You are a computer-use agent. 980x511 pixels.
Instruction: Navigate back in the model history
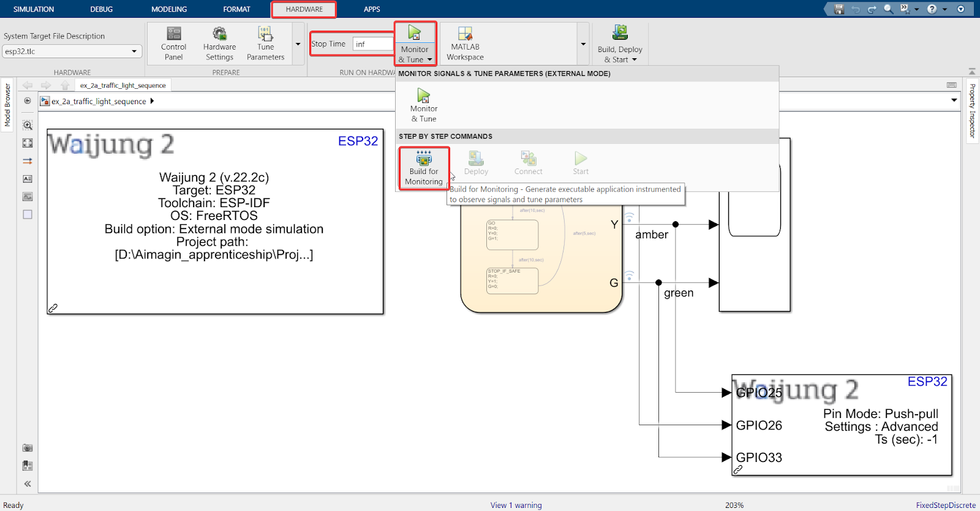28,85
